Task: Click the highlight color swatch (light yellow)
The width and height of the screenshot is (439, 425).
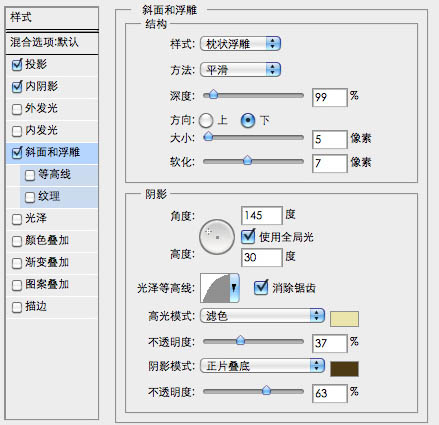Action: [344, 319]
